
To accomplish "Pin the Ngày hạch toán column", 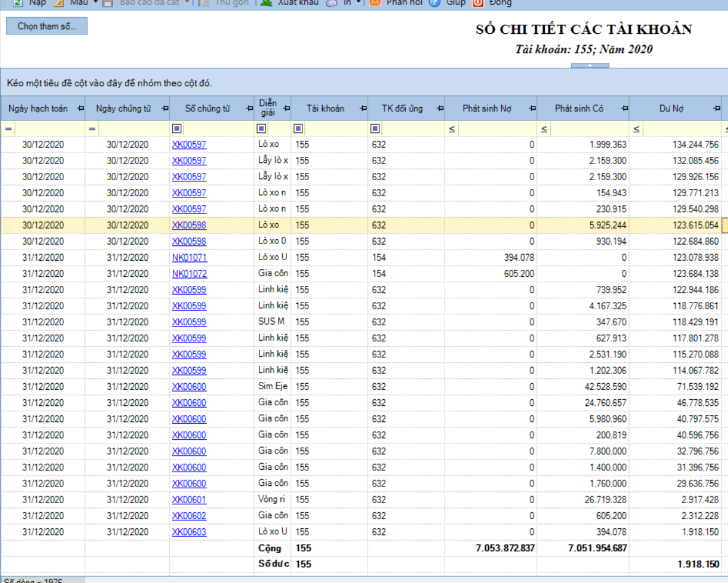I will click(81, 108).
